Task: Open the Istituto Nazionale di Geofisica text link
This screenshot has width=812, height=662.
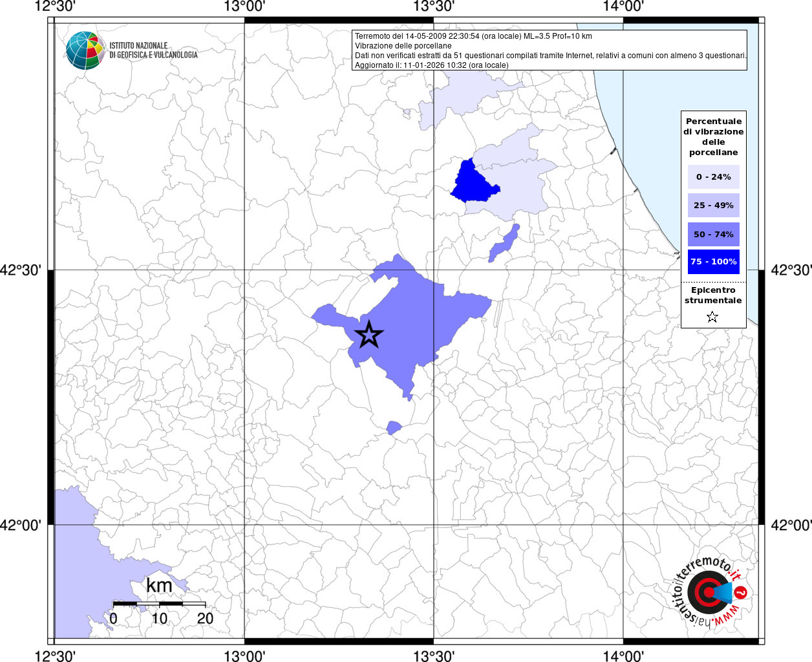Action: click(153, 50)
